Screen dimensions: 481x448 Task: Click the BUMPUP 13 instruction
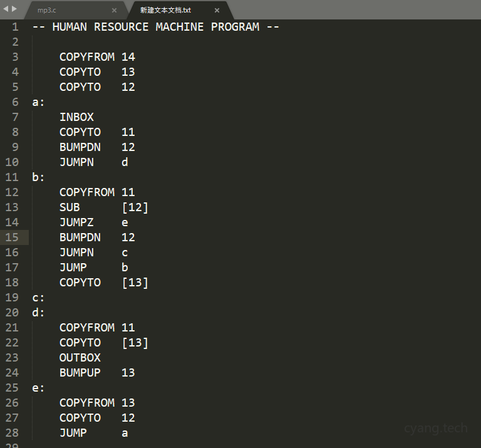(x=96, y=373)
